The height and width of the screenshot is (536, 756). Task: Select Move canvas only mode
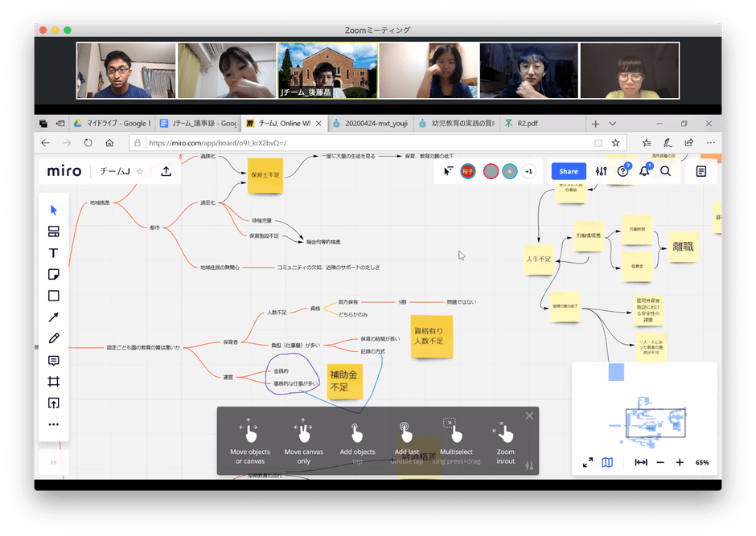click(x=304, y=442)
